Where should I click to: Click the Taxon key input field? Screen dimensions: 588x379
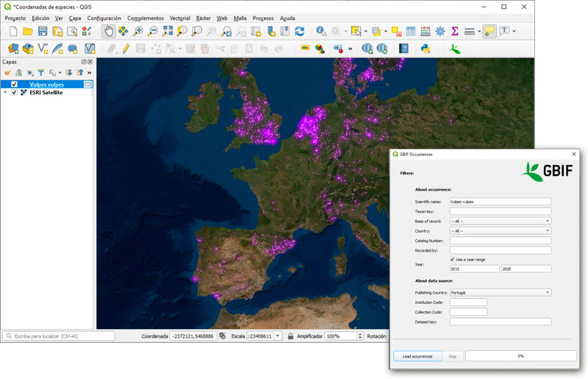tap(501, 211)
